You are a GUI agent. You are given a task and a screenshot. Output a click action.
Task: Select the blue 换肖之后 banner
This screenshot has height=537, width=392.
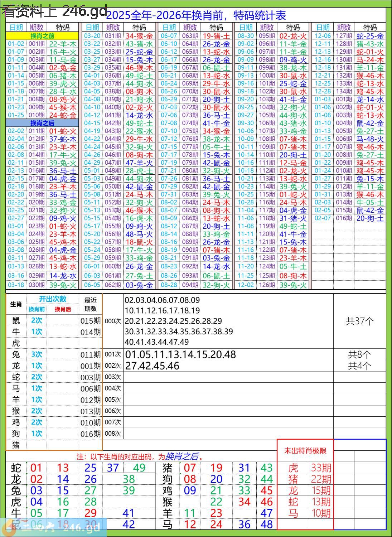tap(42, 123)
